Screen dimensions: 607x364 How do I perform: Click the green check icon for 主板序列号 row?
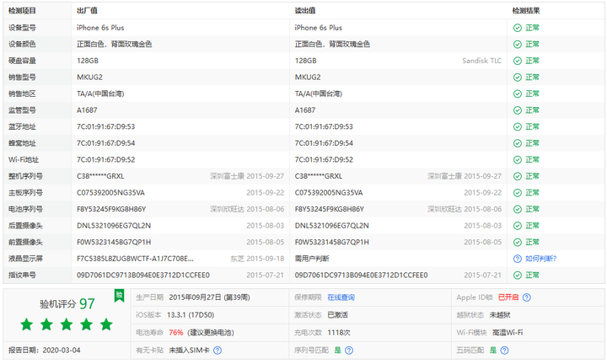coord(517,193)
